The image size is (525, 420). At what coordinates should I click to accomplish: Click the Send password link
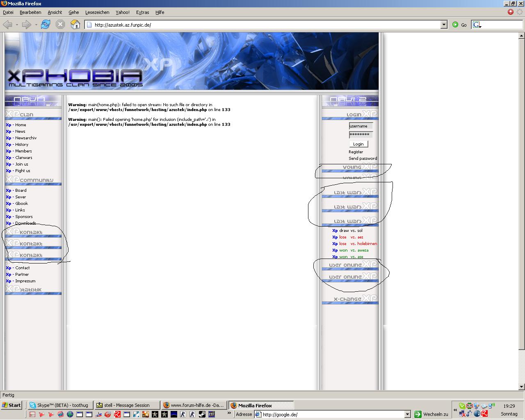pos(363,158)
